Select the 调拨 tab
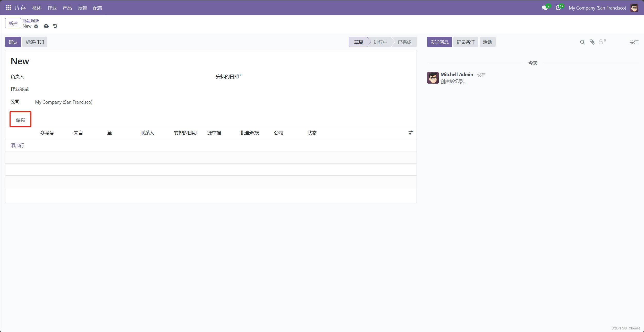This screenshot has height=332, width=644. tap(21, 120)
